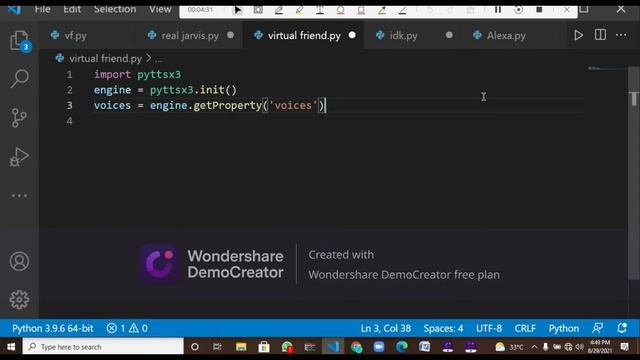Open the Search view in activity bar
640x360 pixels.
point(19,78)
